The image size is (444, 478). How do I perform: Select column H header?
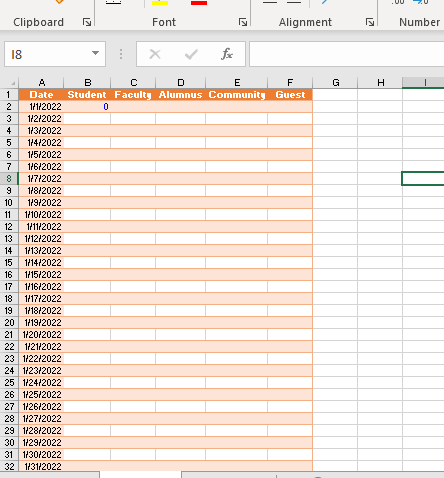pyautogui.click(x=380, y=83)
